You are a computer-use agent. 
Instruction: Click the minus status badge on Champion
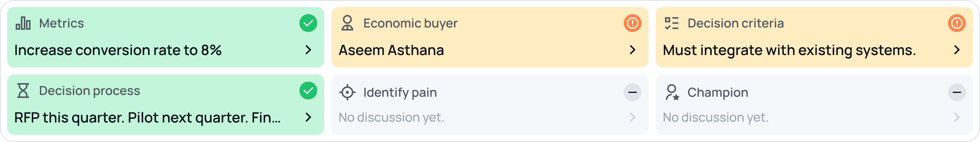click(956, 93)
